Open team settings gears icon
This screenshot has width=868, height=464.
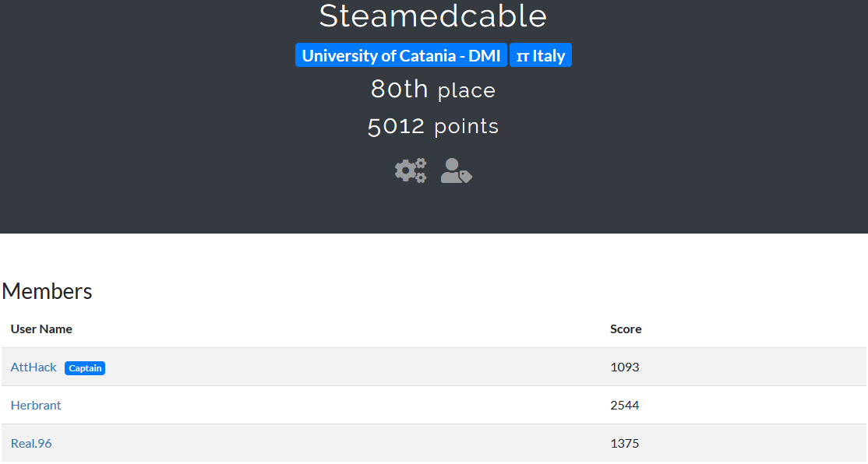coord(411,170)
